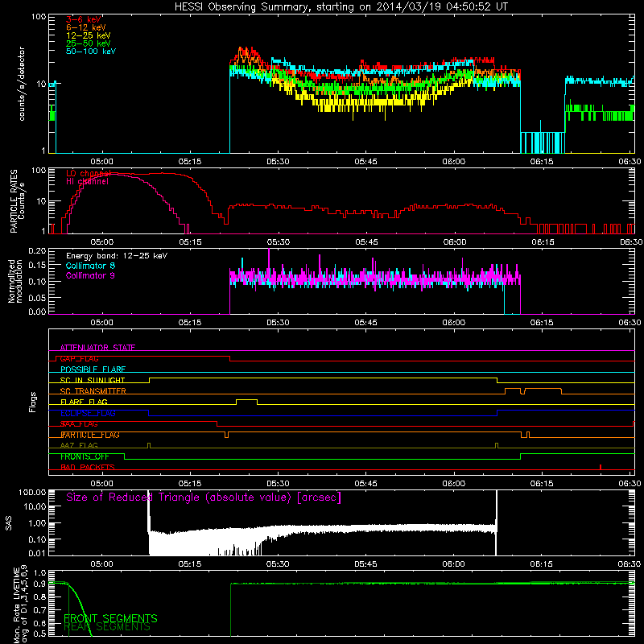The width and height of the screenshot is (644, 644).
Task: Click the ATTENUATOR_STATE flag label
Action: 97,348
